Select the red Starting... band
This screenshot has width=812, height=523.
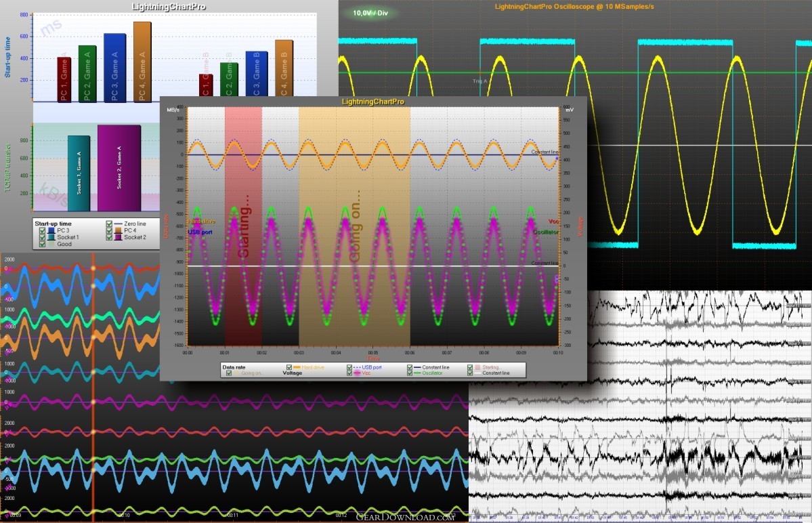(x=243, y=226)
